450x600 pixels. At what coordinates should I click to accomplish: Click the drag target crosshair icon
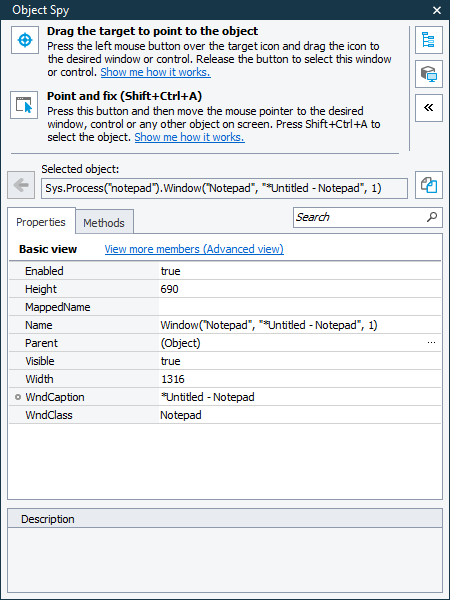pyautogui.click(x=25, y=40)
